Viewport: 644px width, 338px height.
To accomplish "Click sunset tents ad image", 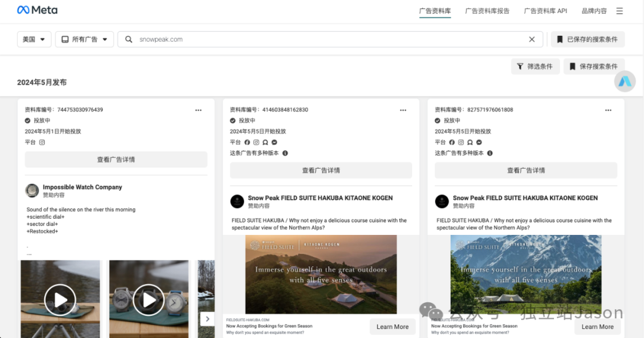I will (321, 274).
